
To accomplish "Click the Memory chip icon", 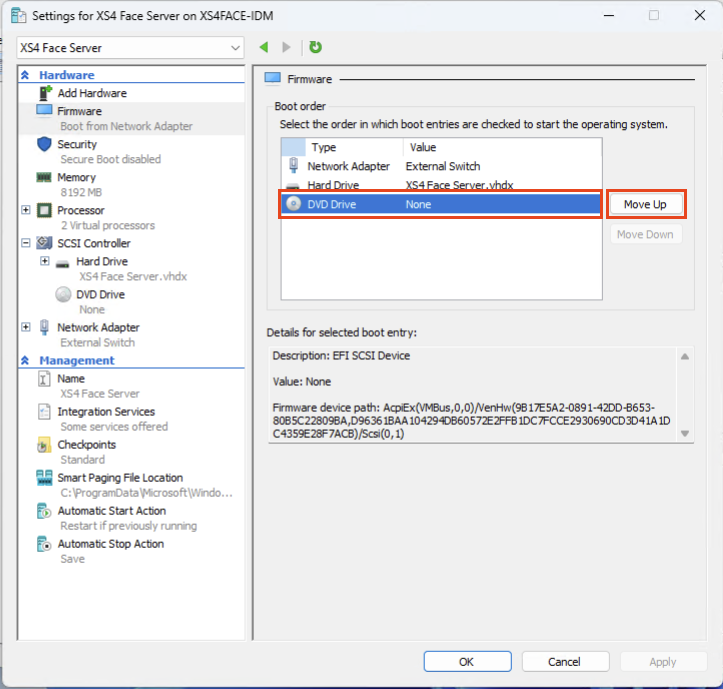I will click(44, 177).
